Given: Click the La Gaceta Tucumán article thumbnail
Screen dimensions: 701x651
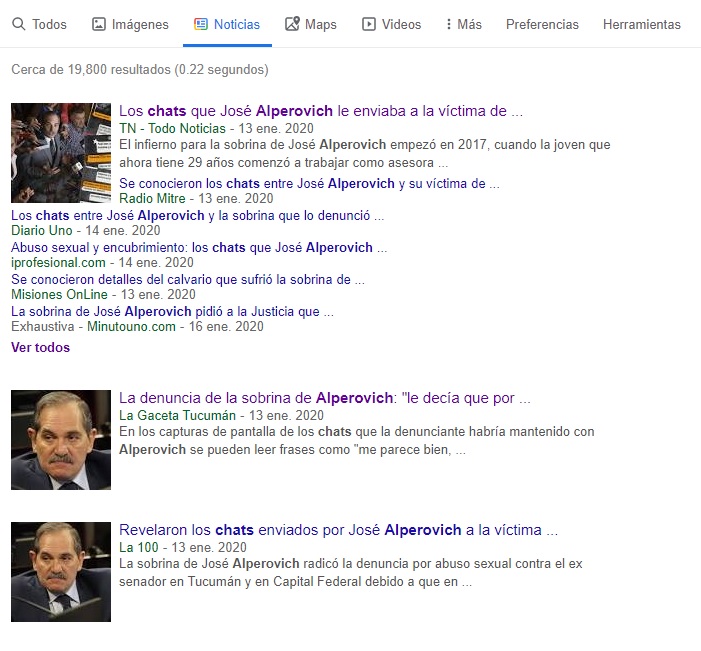Looking at the screenshot, I should click(61, 440).
